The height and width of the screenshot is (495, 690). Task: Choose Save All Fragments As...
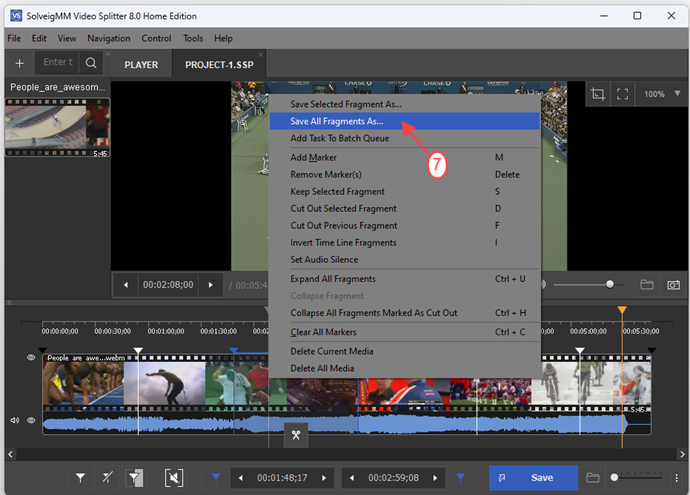(x=404, y=121)
